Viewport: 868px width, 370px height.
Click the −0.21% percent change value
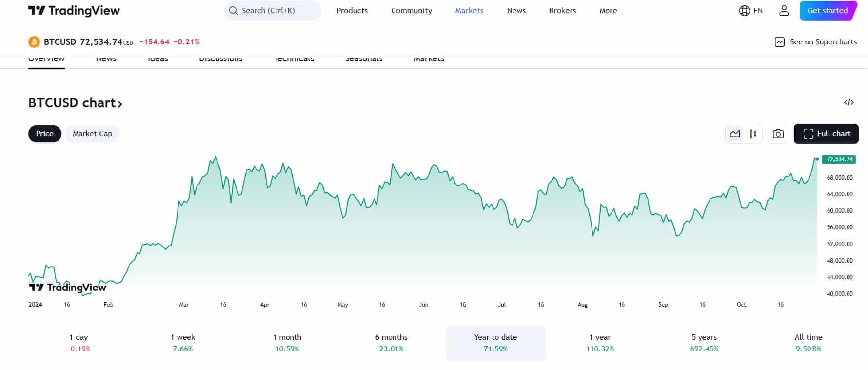click(187, 42)
